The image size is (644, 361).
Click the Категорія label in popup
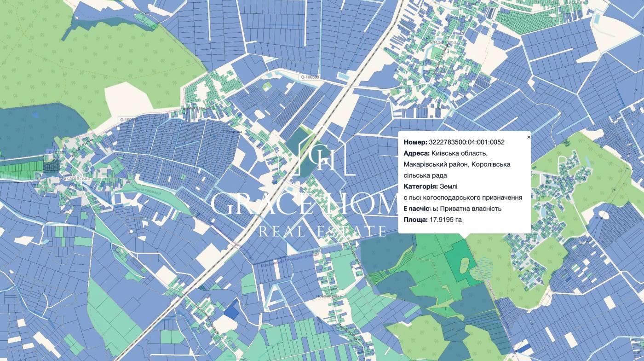(x=420, y=186)
